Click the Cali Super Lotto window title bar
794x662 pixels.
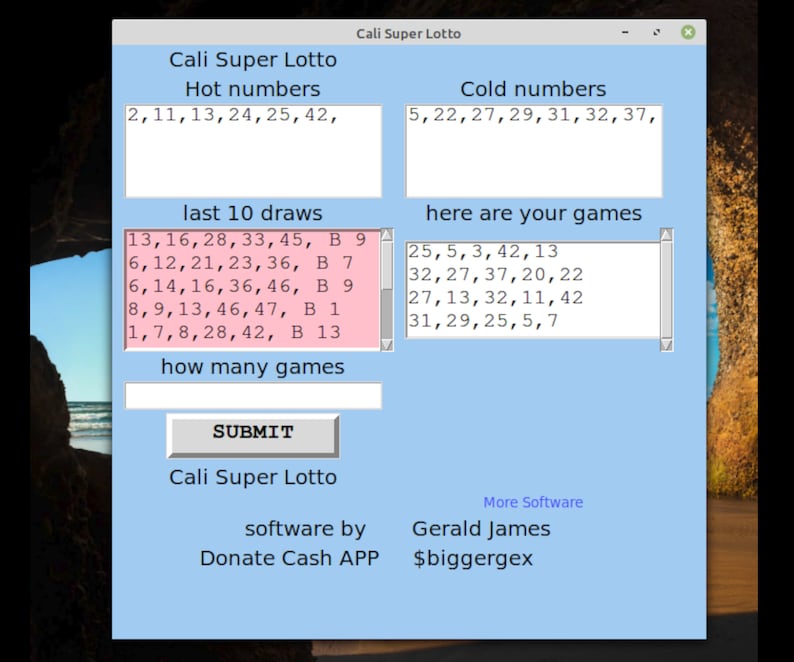tap(409, 33)
